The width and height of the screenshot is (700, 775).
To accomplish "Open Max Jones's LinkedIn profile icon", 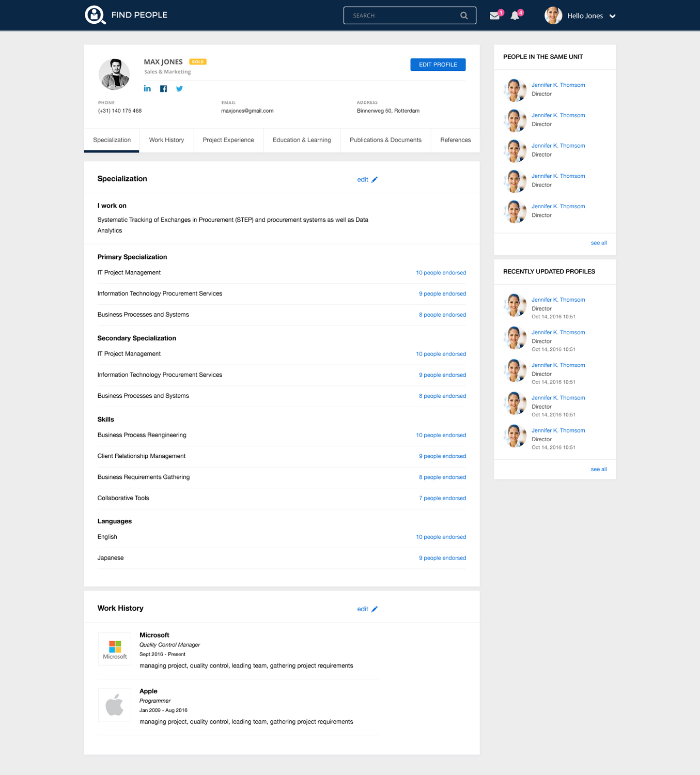I will (x=147, y=89).
